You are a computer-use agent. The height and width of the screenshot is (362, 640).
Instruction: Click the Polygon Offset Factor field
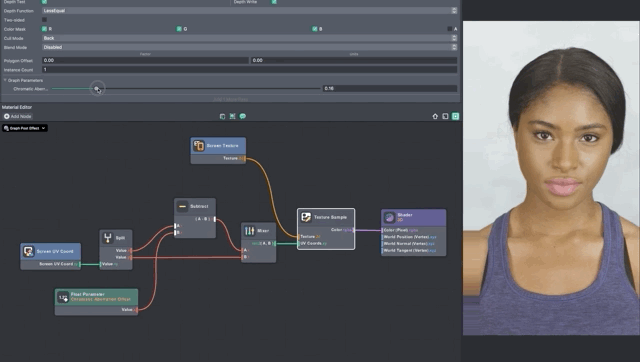145,60
